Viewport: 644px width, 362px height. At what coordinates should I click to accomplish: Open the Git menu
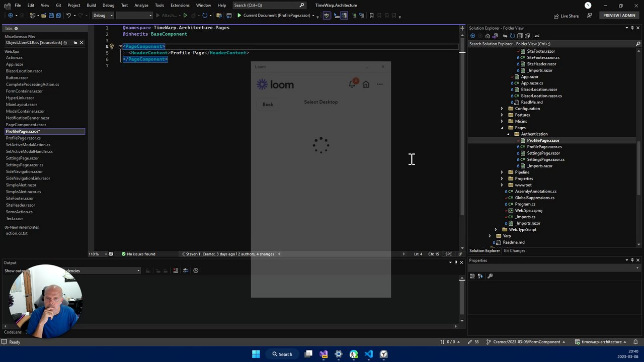click(x=58, y=5)
